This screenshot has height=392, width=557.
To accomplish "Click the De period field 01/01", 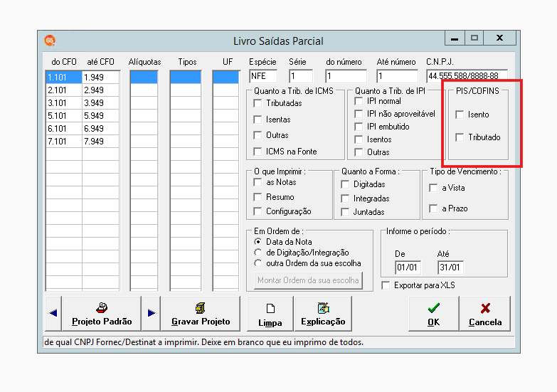I will pos(408,267).
